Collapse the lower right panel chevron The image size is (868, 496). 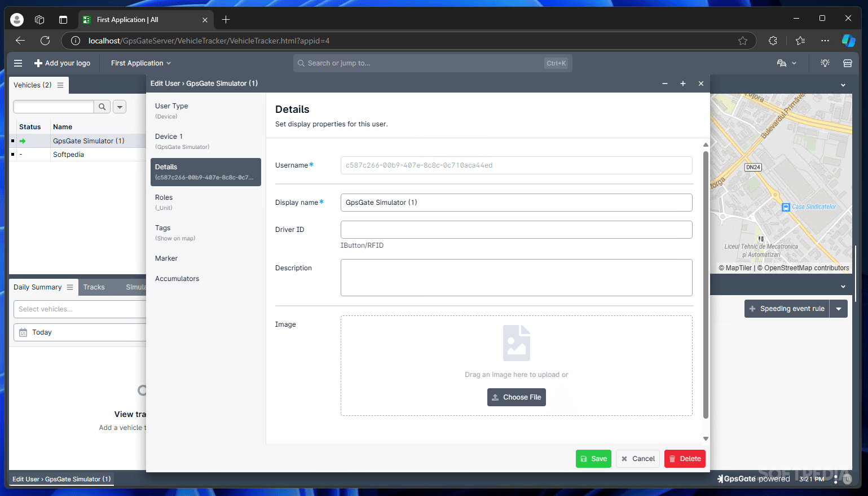pyautogui.click(x=843, y=287)
